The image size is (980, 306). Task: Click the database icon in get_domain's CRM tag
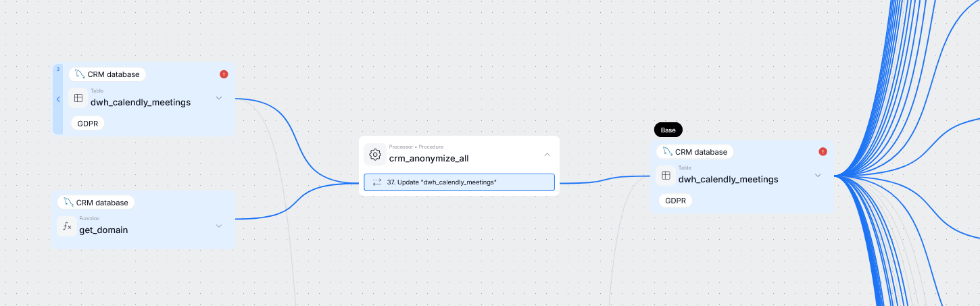click(68, 203)
